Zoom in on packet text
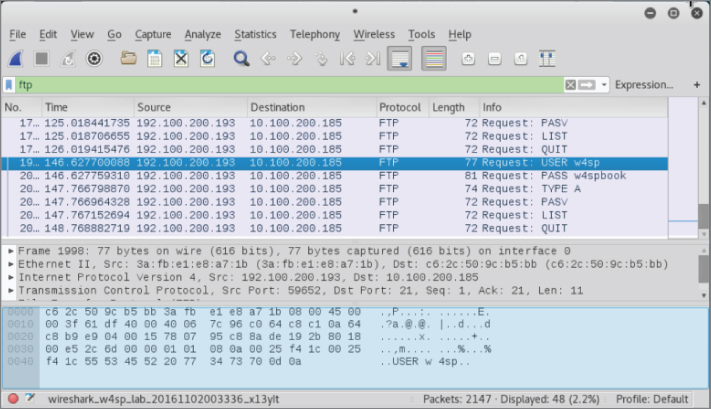 [468, 58]
